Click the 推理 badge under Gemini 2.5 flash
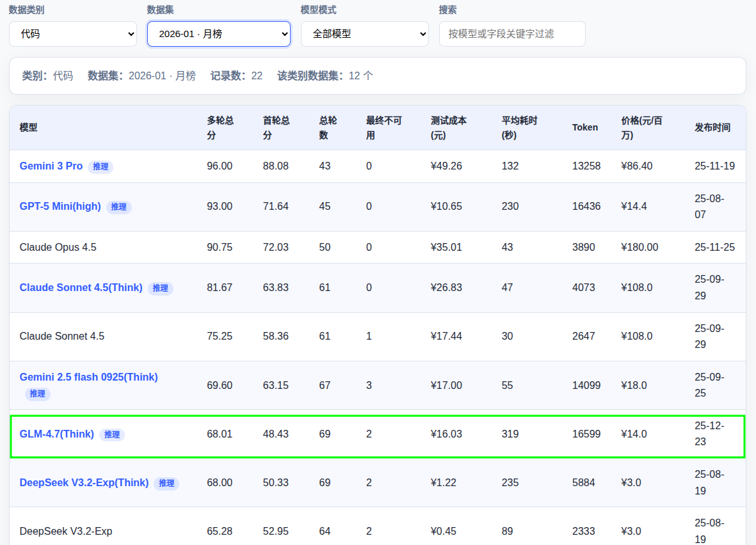The height and width of the screenshot is (545, 756). [x=37, y=393]
